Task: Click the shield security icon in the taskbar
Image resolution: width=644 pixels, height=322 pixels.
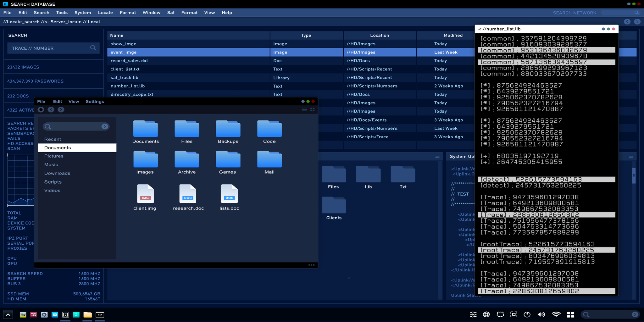Action: click(x=500, y=314)
